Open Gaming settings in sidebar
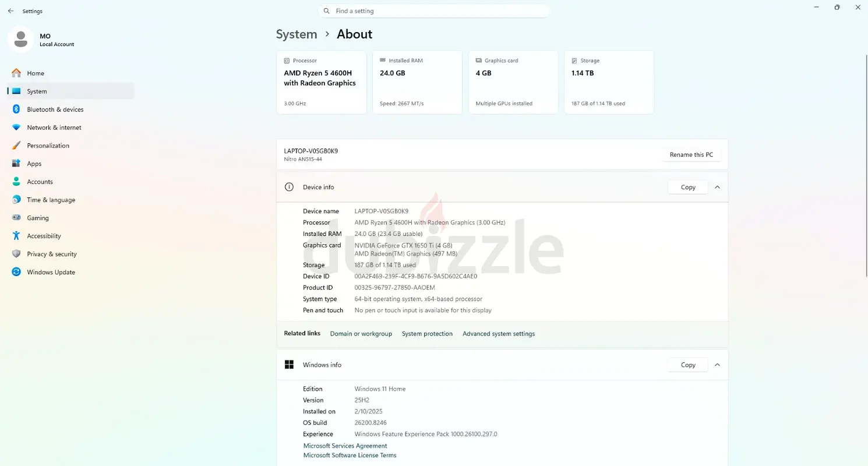 (70, 218)
